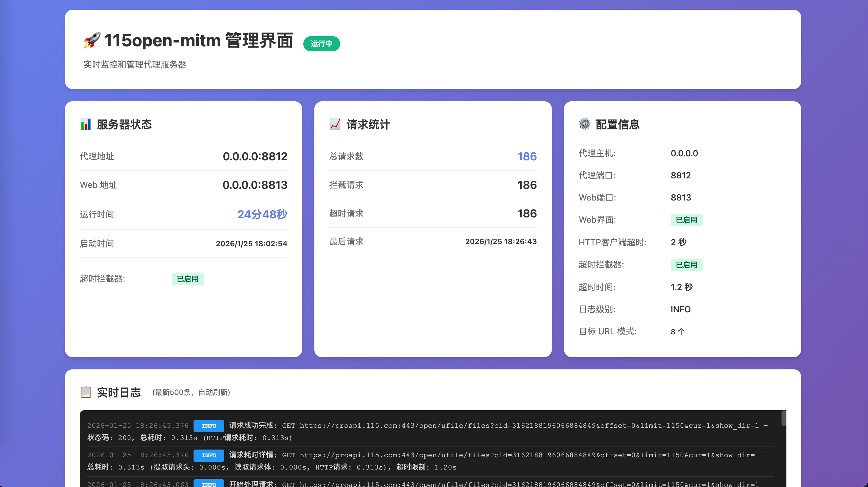This screenshot has width=868, height=487.
Task: Click the log panel scrollbar thumb
Action: (x=783, y=418)
